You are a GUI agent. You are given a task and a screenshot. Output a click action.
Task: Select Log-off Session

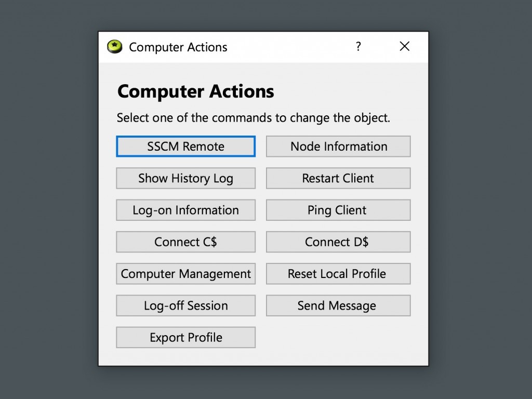(x=185, y=305)
